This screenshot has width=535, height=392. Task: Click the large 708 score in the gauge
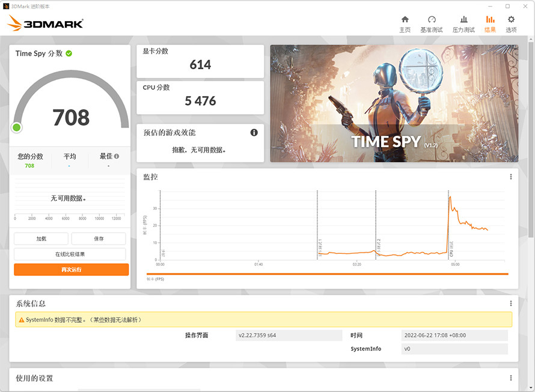(71, 117)
